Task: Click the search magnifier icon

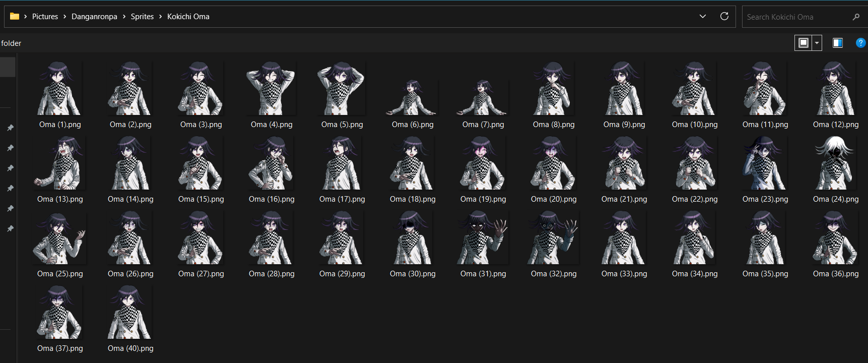Action: coord(856,17)
